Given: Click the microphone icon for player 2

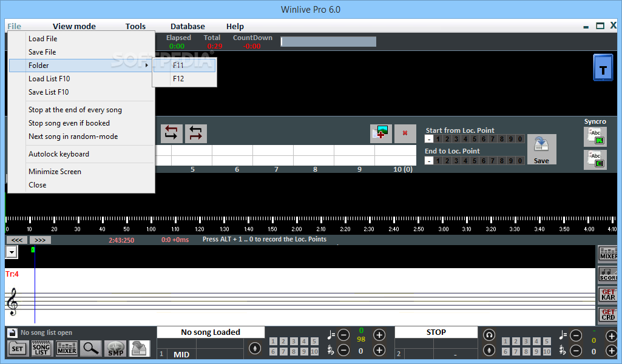Looking at the screenshot, I should pyautogui.click(x=489, y=350).
